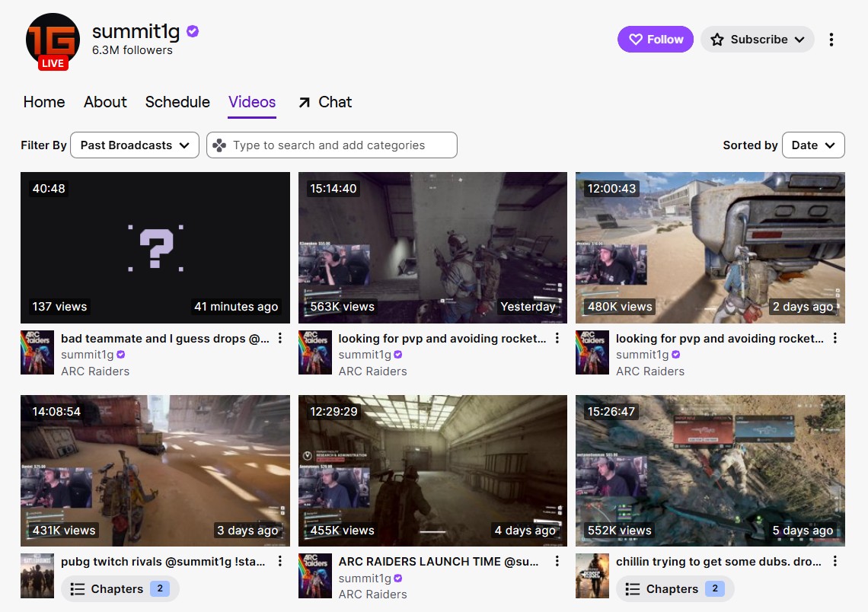This screenshot has height=612, width=868.
Task: Play the 12:00:43 video from 2 days ago
Action: click(710, 247)
